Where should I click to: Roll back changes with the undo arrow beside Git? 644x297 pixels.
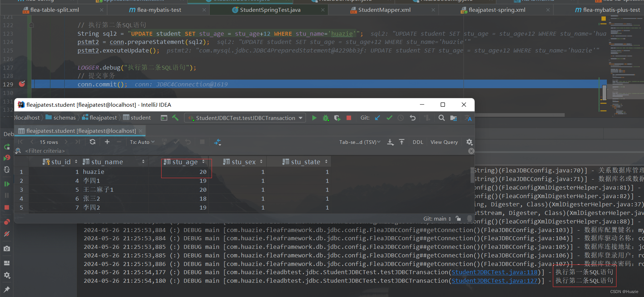coord(413,118)
